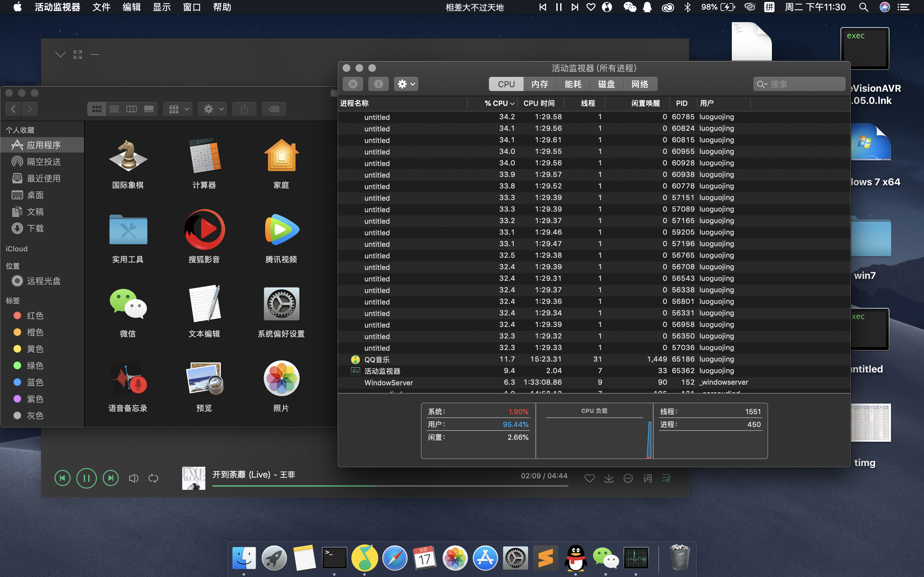The width and height of the screenshot is (924, 577).
Task: Click the inspect process info button
Action: [378, 84]
